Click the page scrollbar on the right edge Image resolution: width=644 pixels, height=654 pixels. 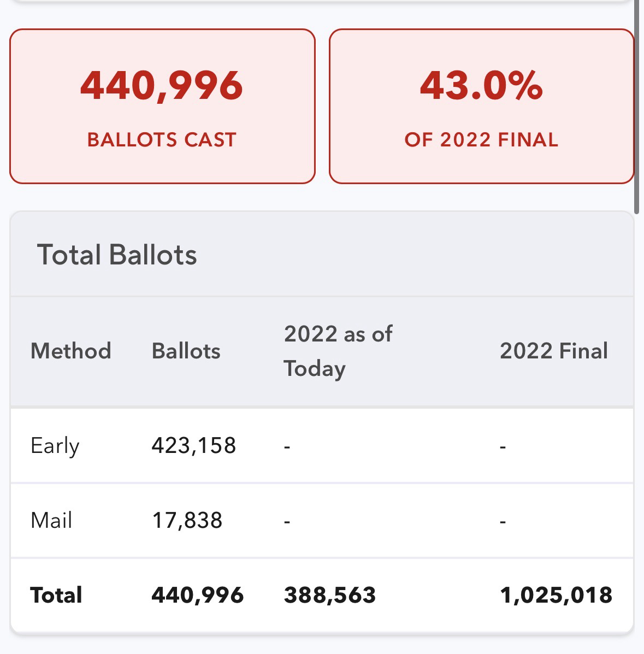pyautogui.click(x=636, y=109)
